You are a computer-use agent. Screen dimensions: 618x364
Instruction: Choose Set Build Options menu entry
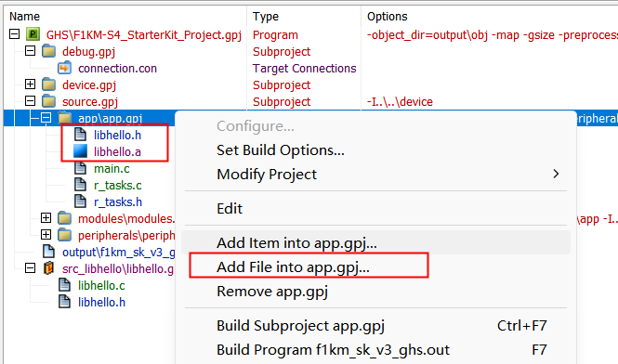[281, 150]
